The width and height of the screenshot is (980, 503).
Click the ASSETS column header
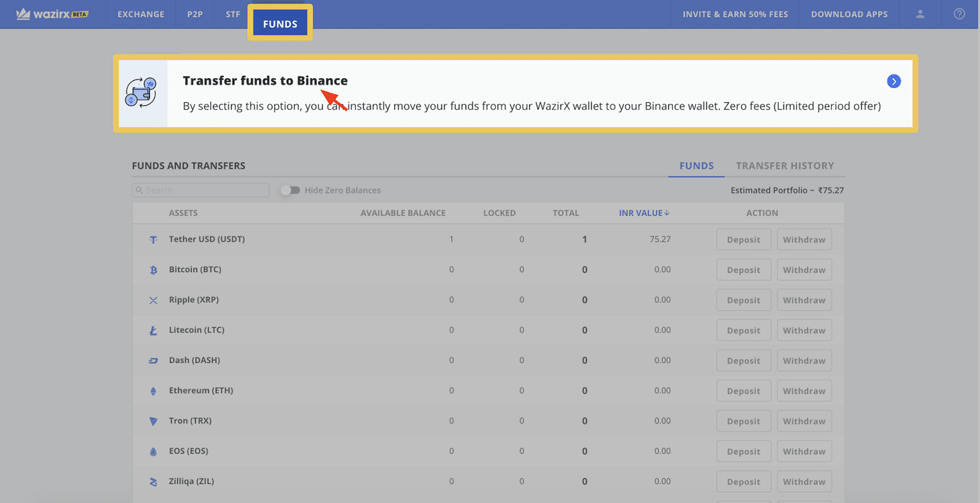click(183, 213)
